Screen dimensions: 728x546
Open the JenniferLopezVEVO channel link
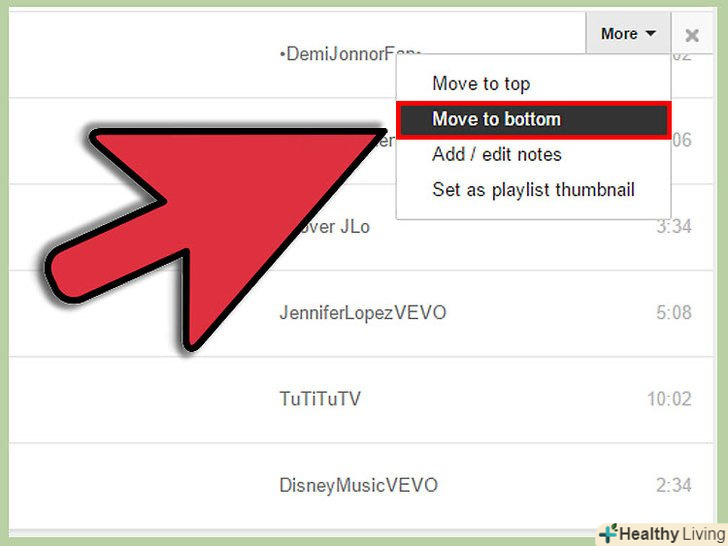[363, 313]
